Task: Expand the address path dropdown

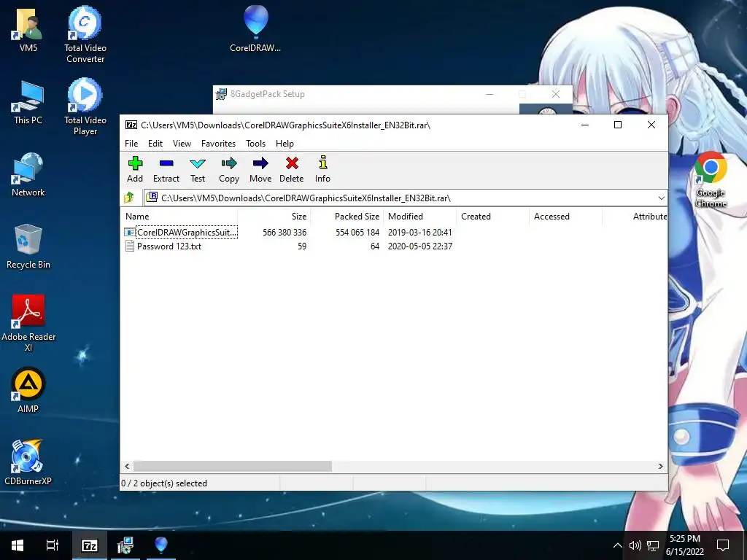Action: click(661, 198)
